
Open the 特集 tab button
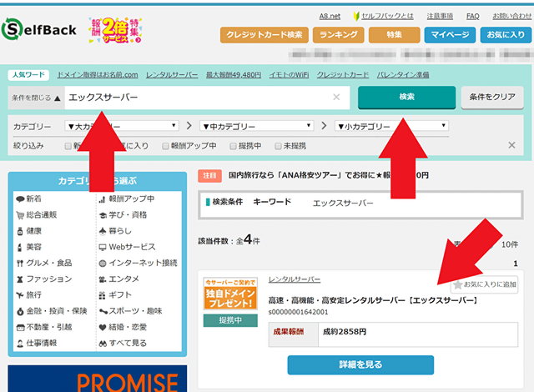click(x=395, y=35)
